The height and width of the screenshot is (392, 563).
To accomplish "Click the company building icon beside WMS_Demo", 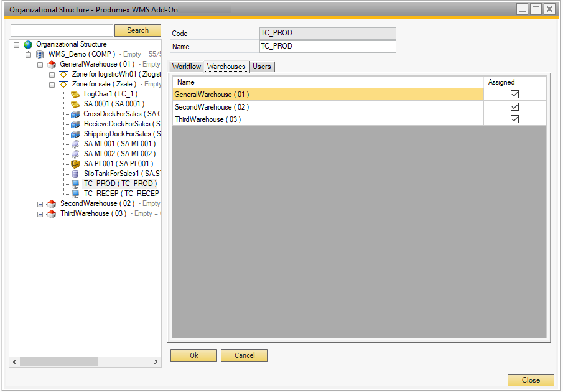I will [41, 54].
